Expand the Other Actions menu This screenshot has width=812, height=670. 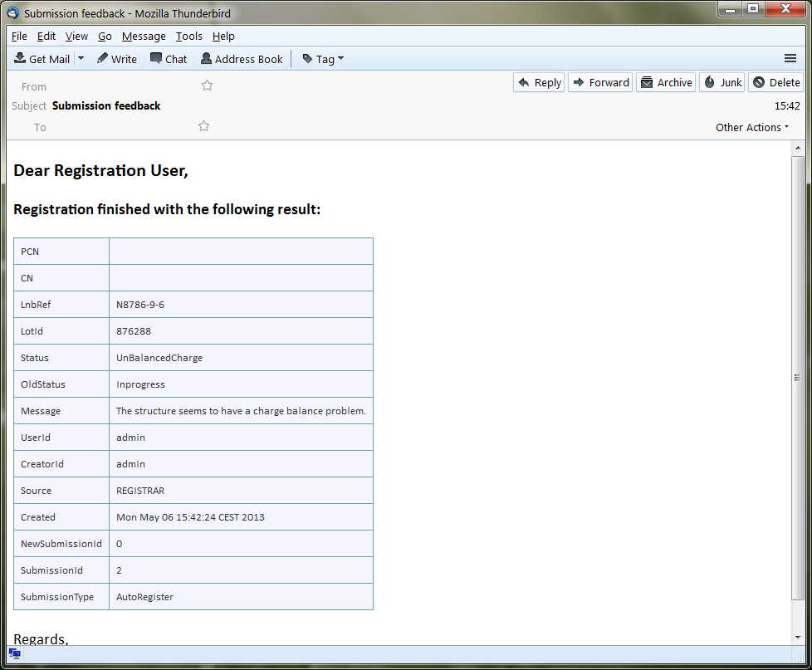(752, 127)
